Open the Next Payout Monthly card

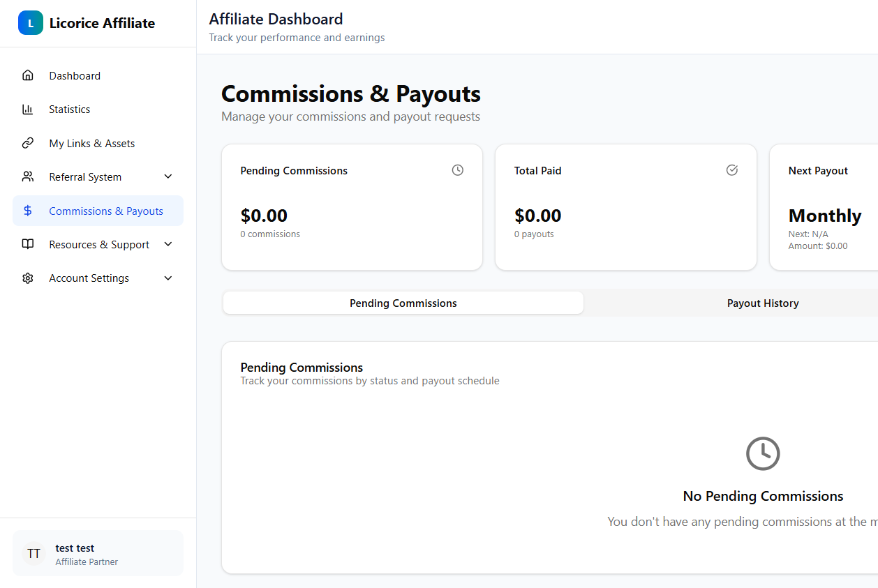tap(824, 207)
